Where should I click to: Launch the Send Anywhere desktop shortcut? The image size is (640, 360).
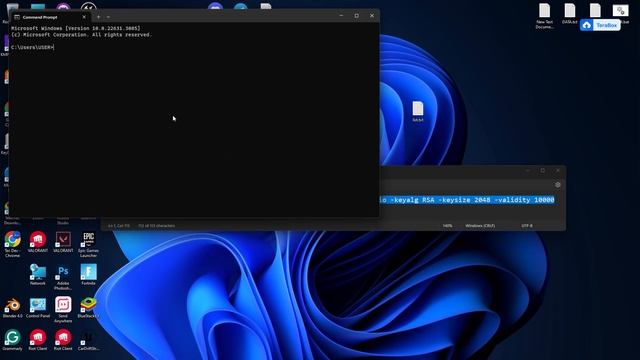coord(63,309)
